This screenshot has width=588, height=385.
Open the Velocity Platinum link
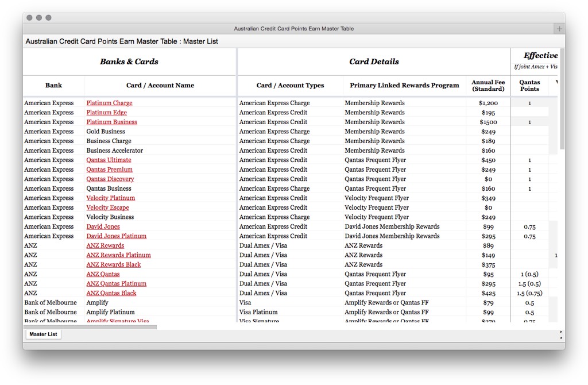click(111, 198)
